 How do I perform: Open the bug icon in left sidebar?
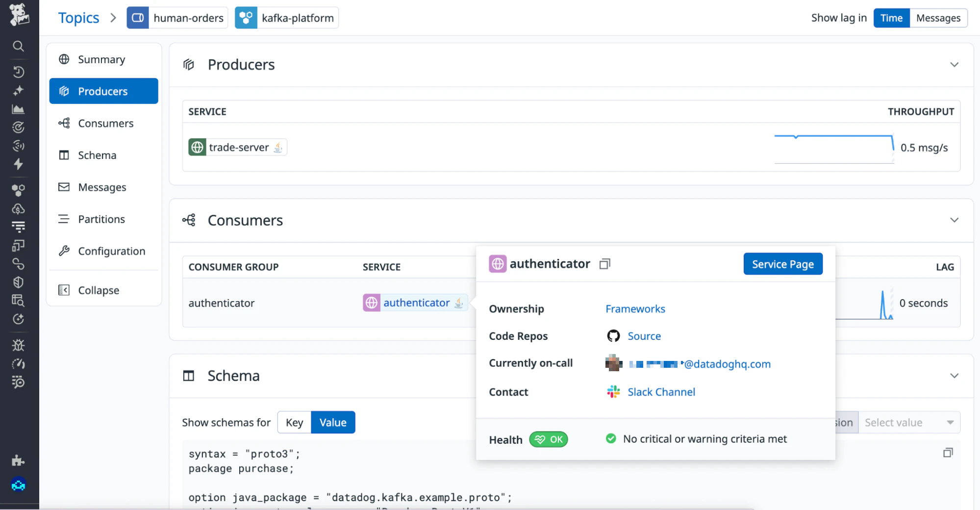pyautogui.click(x=18, y=345)
